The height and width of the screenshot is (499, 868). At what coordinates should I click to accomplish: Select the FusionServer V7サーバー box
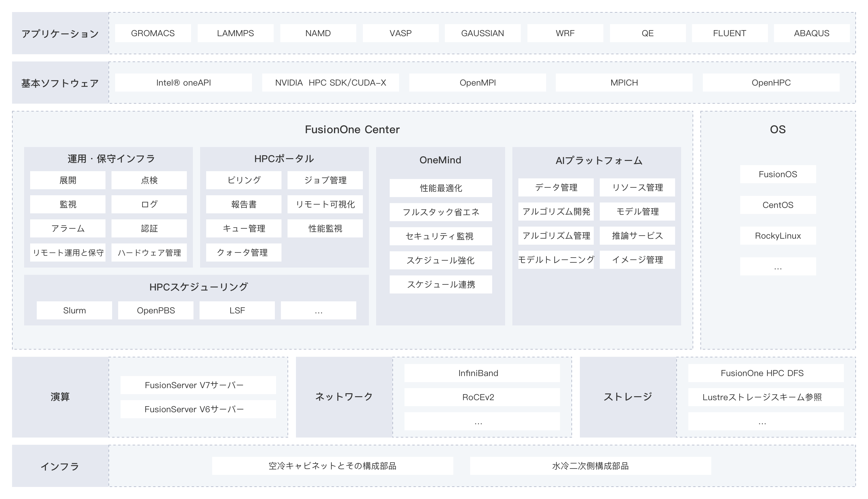click(x=198, y=385)
